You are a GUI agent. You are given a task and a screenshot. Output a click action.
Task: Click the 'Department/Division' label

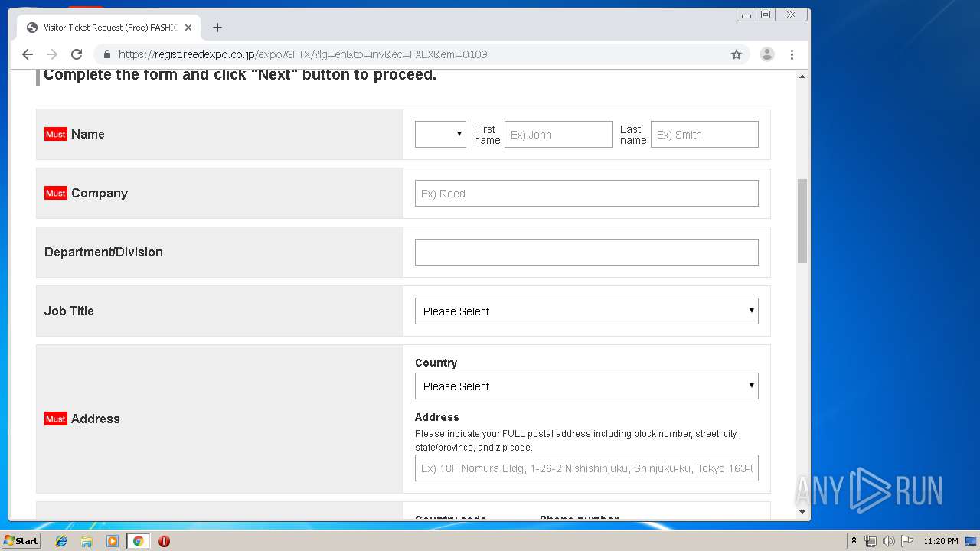(x=103, y=252)
